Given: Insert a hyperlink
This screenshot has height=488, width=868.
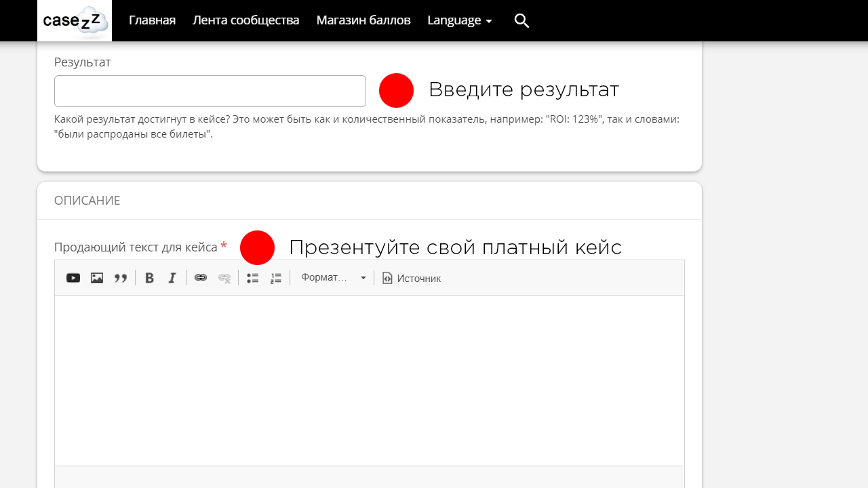Looking at the screenshot, I should coord(201,278).
